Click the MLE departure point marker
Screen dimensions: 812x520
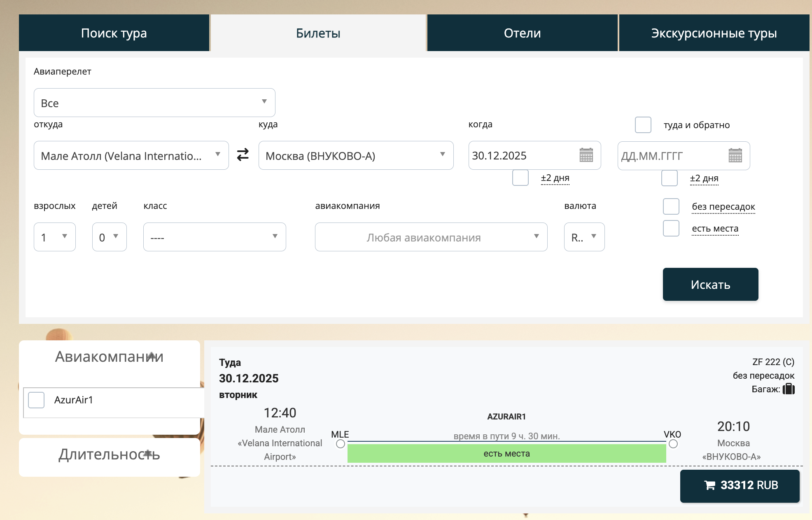(x=341, y=444)
